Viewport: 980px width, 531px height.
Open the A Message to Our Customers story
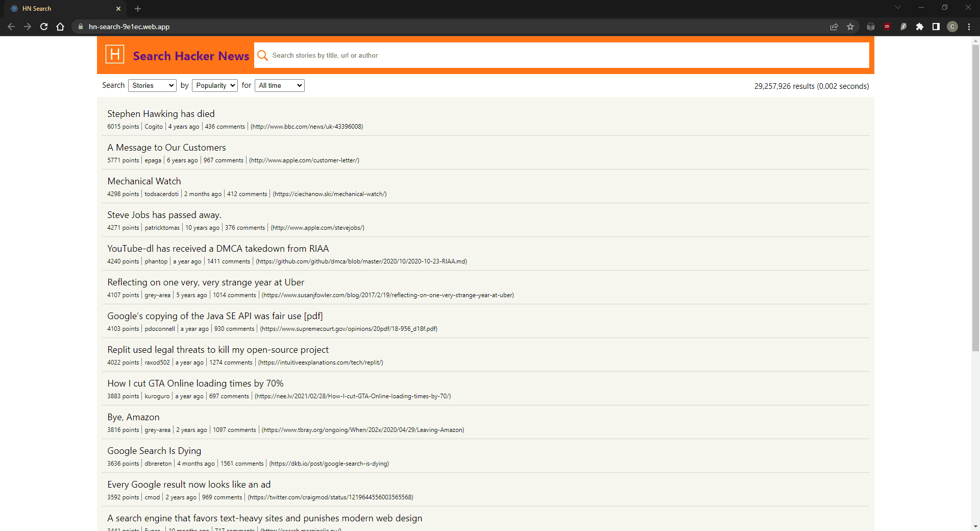(x=166, y=148)
